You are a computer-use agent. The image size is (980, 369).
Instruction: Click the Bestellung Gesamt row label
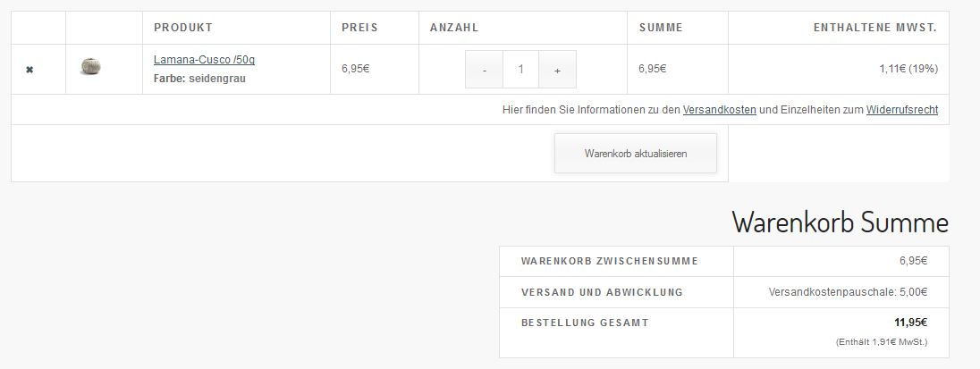pyautogui.click(x=585, y=323)
